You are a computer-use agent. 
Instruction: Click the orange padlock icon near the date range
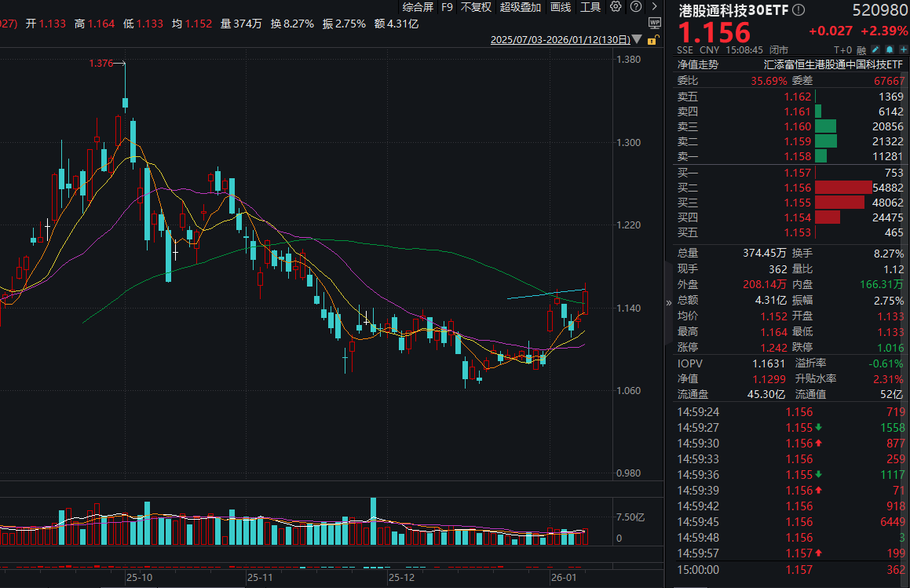652,41
